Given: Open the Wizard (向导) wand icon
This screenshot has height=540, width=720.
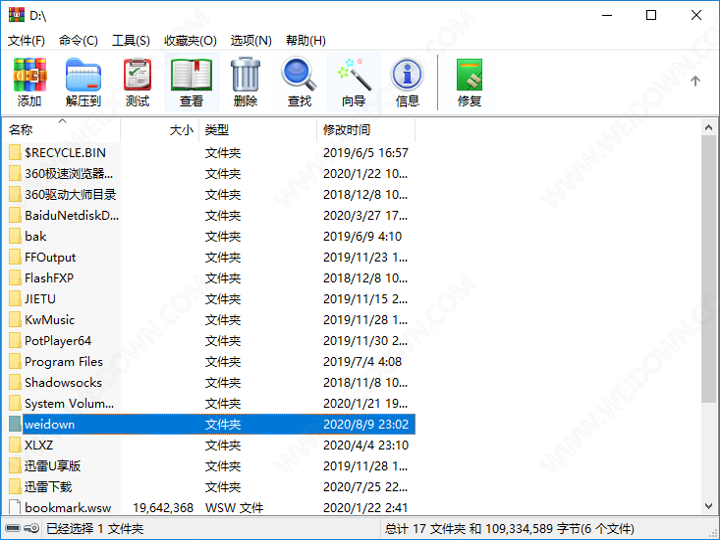Looking at the screenshot, I should pos(354,74).
